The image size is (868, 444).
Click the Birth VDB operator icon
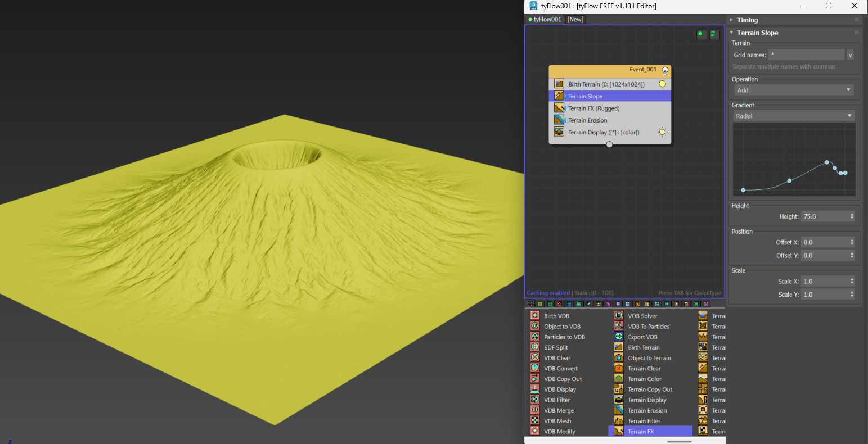pyautogui.click(x=535, y=316)
